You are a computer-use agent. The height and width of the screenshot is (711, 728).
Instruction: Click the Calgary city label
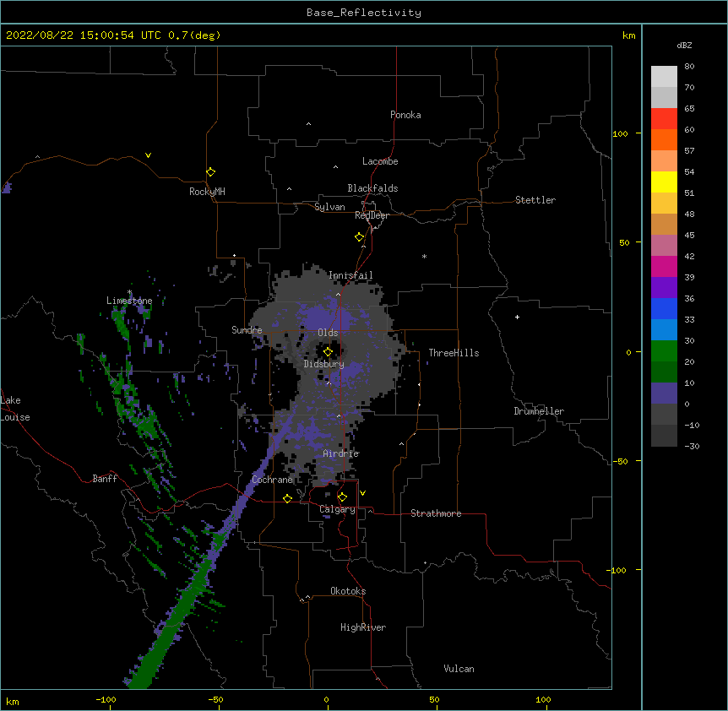click(x=337, y=509)
